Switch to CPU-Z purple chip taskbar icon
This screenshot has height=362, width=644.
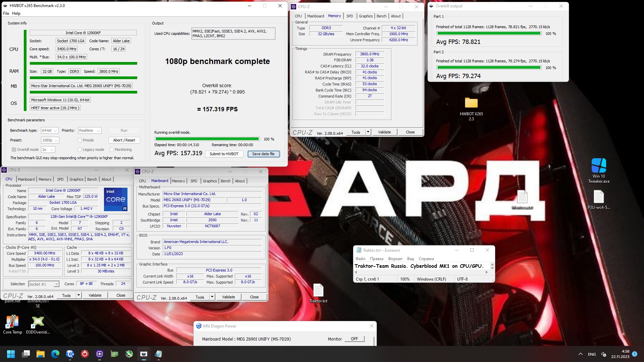(x=100, y=354)
